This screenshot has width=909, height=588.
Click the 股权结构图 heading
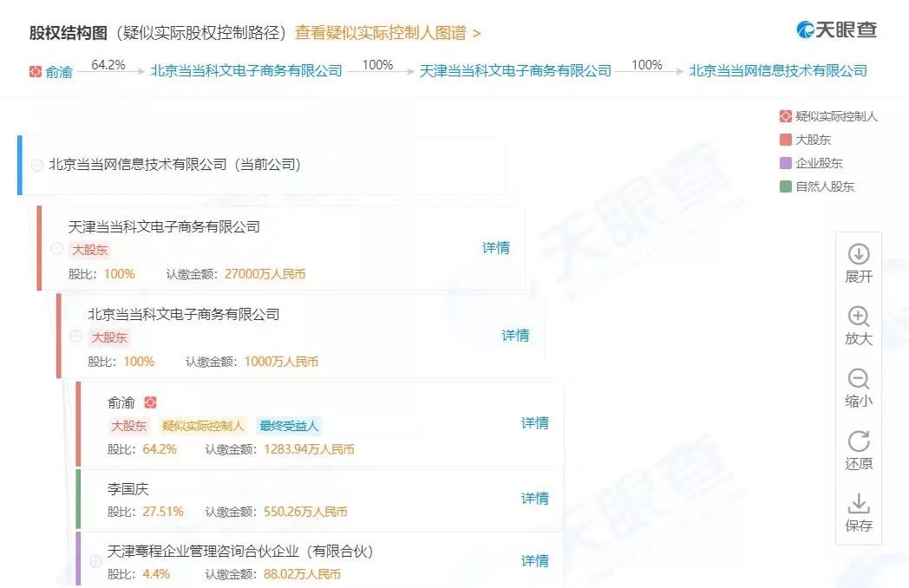pyautogui.click(x=69, y=33)
